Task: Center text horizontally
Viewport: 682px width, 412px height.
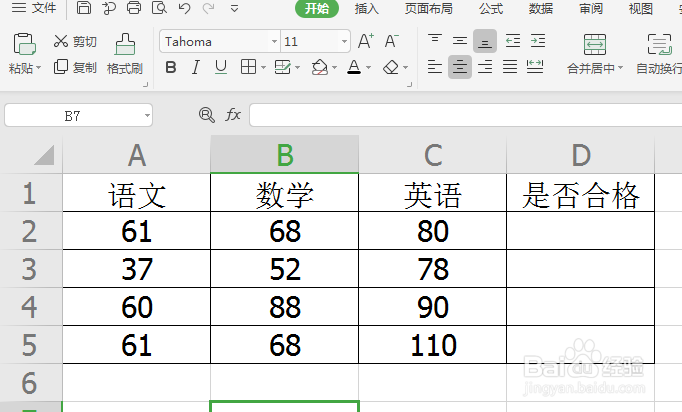Action: pyautogui.click(x=460, y=67)
